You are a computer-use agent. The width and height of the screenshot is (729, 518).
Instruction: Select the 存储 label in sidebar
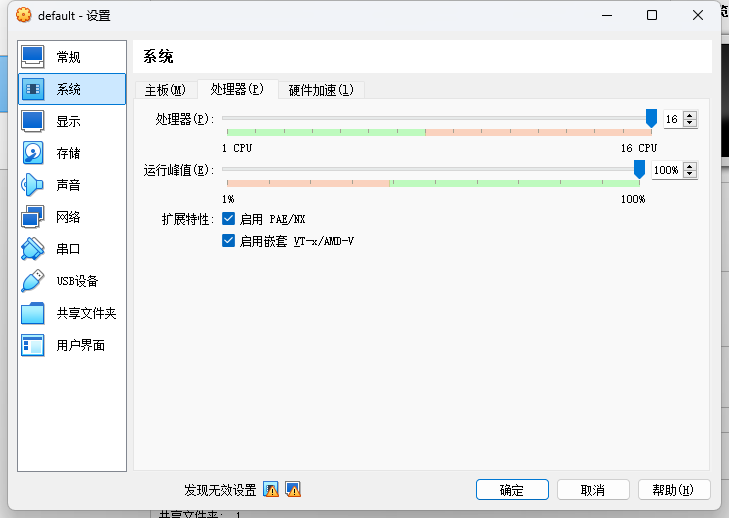point(68,153)
